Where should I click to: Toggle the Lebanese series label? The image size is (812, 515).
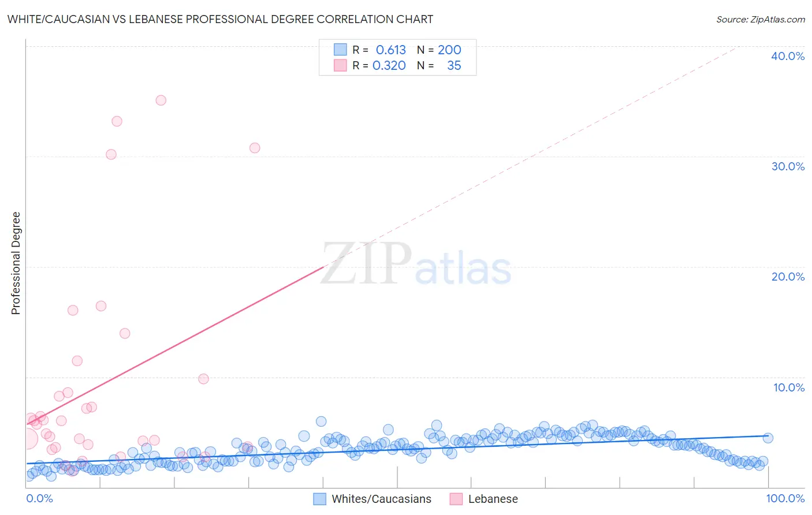(x=493, y=499)
